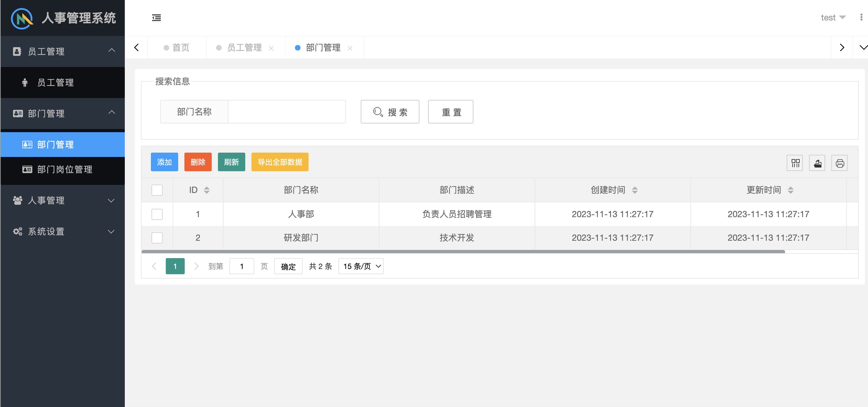Click the 技术开发 description cell
Image resolution: width=868 pixels, height=407 pixels.
pyautogui.click(x=457, y=238)
